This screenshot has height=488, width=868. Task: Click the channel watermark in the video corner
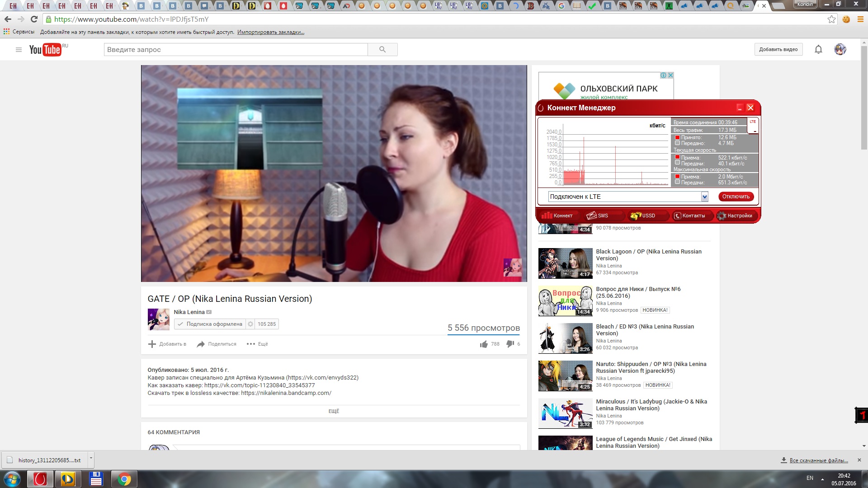click(x=513, y=267)
